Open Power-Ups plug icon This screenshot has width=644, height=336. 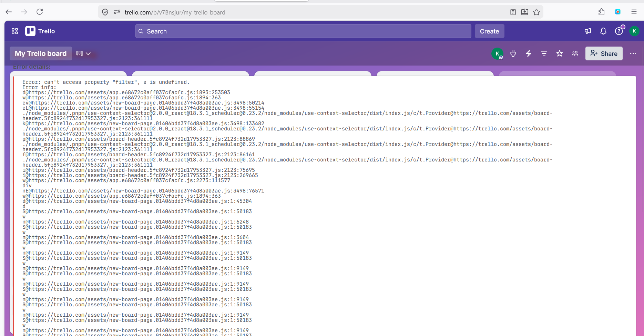tap(513, 53)
